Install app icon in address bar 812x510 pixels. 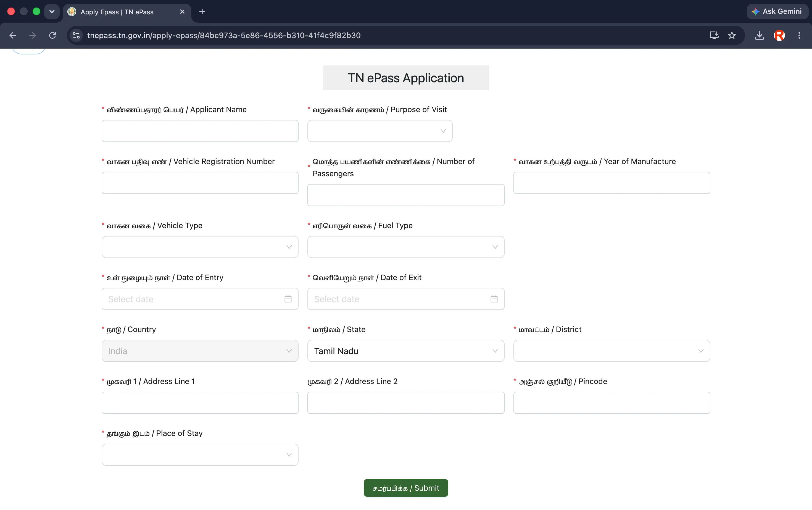pos(714,35)
